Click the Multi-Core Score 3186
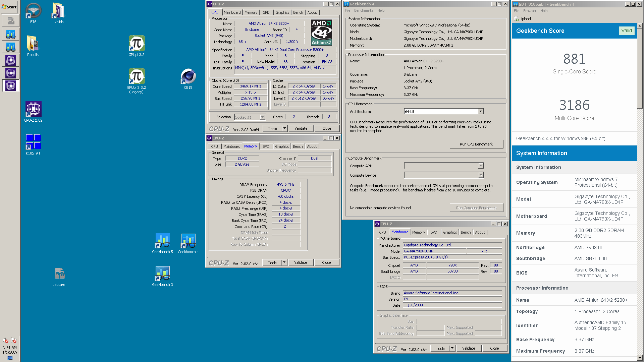The width and height of the screenshot is (644, 362). [x=574, y=105]
